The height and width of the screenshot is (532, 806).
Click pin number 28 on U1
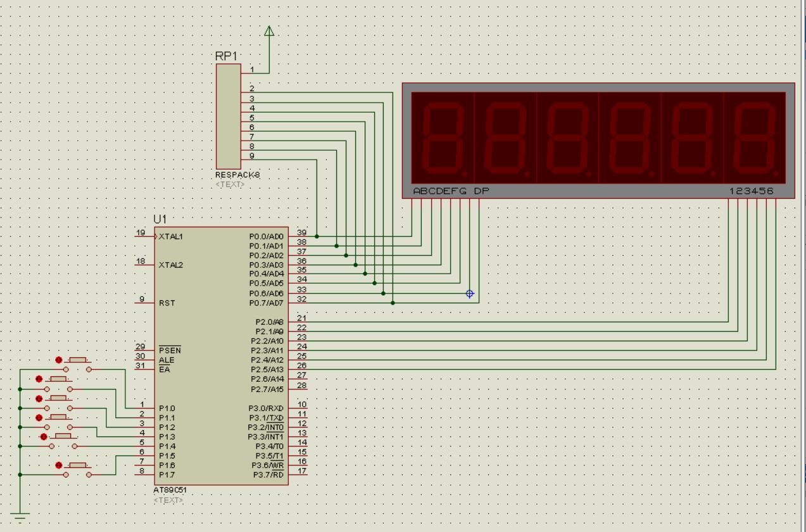coord(301,385)
